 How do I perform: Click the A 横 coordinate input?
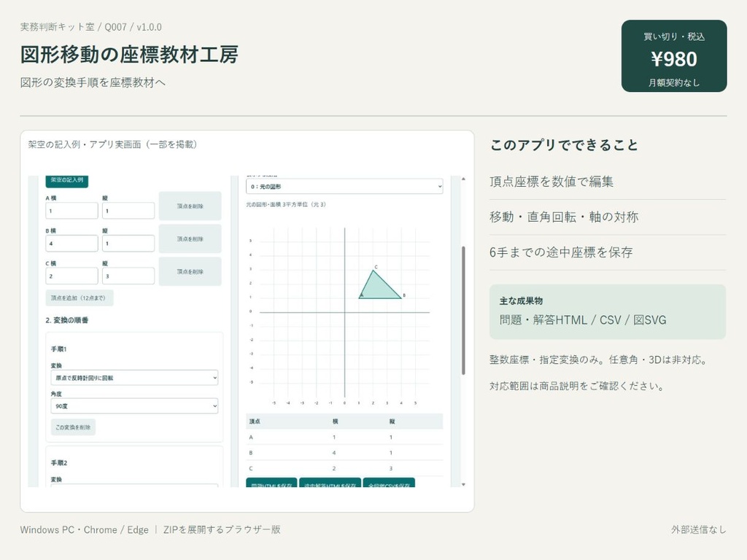(72, 211)
